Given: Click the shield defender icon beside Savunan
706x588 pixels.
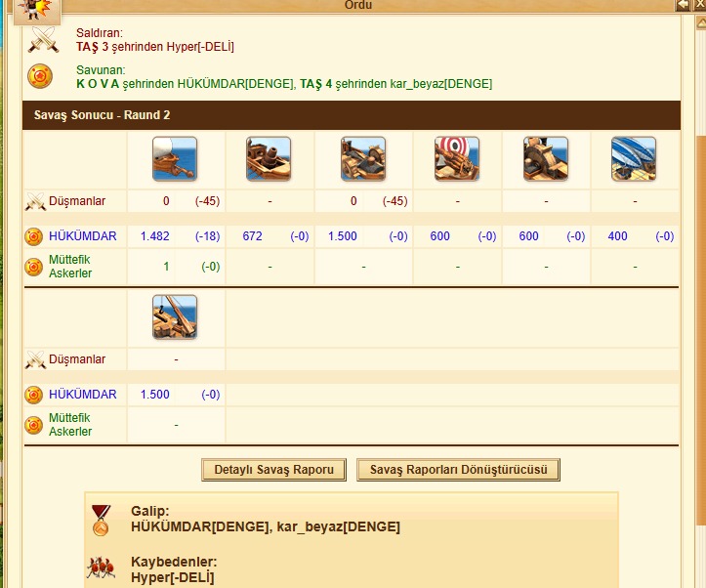Looking at the screenshot, I should coord(40,76).
